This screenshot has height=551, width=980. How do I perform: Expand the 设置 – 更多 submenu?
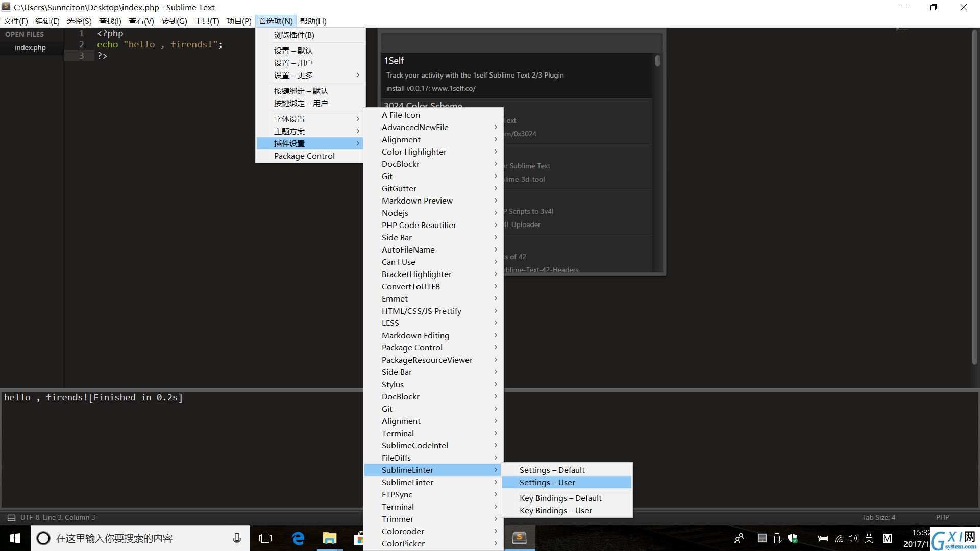coord(311,75)
